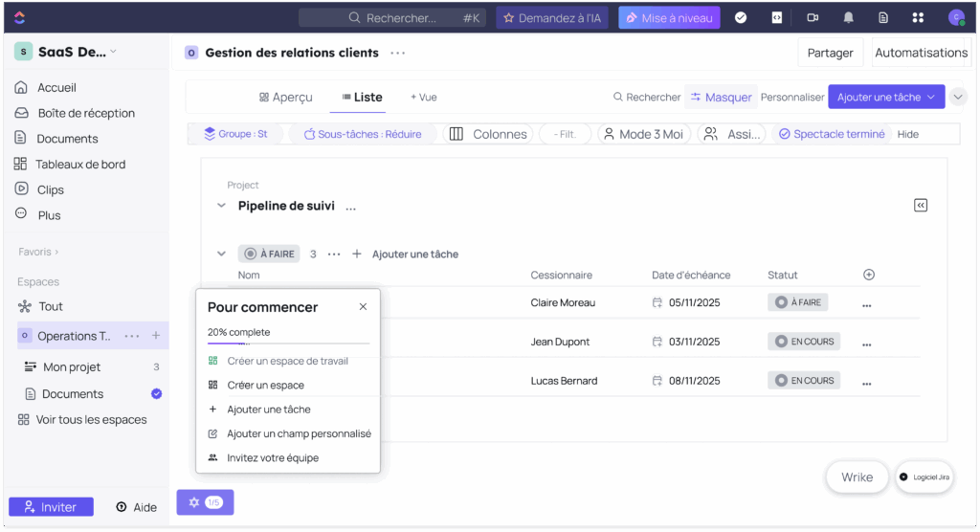Add a column with the circled plus icon
The image size is (980, 532).
[x=869, y=275]
